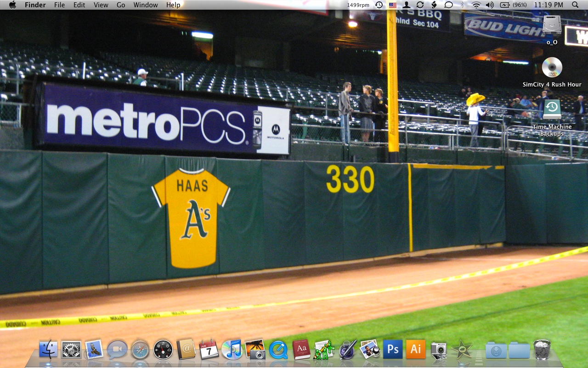Open the plain folder stack in Dock
Viewport: 588px width, 368px height.
coord(519,350)
